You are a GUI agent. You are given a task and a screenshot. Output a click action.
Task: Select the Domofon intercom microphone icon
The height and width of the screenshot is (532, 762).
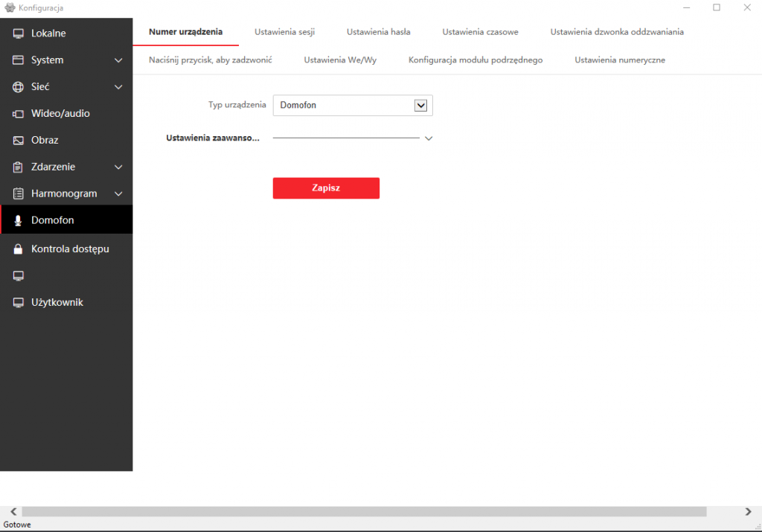coord(16,219)
